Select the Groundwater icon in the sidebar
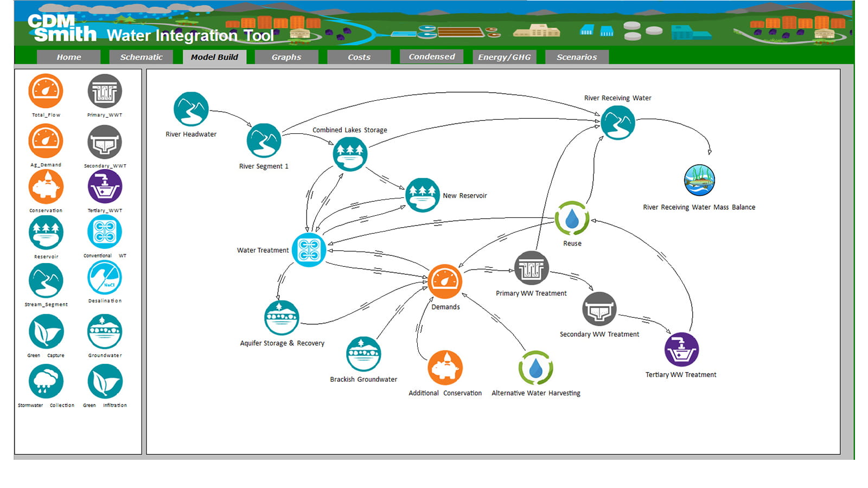868x488 pixels. coord(105,331)
